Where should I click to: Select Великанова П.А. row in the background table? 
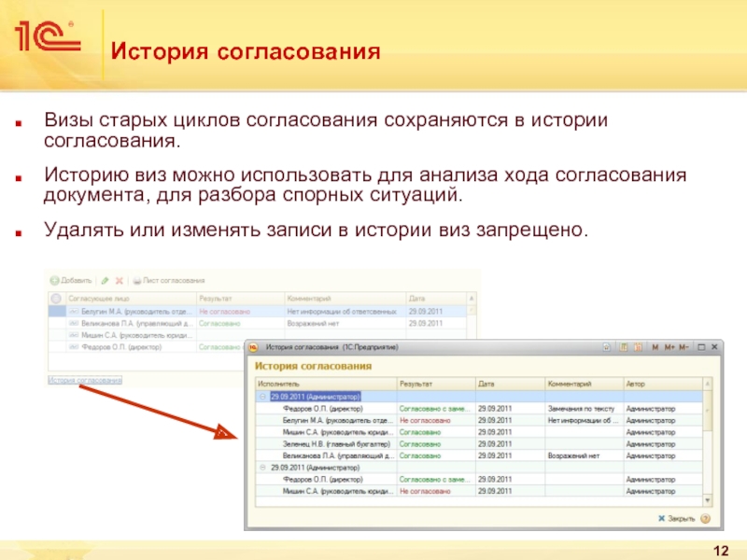(258, 323)
